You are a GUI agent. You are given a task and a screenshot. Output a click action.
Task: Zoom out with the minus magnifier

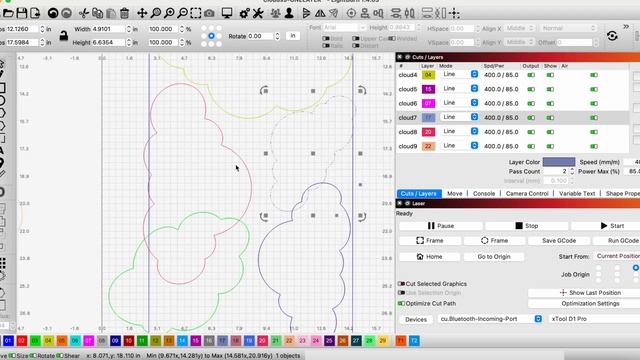pyautogui.click(x=182, y=13)
